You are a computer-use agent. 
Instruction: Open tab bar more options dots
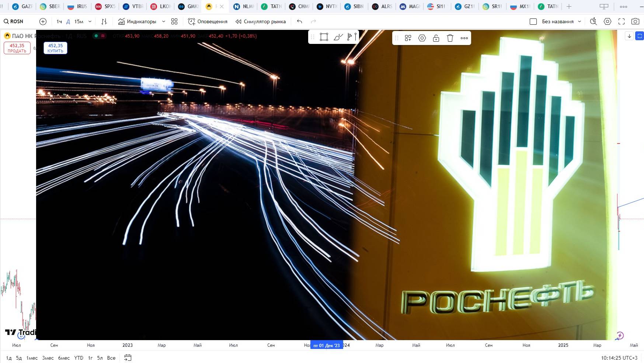coord(623,6)
